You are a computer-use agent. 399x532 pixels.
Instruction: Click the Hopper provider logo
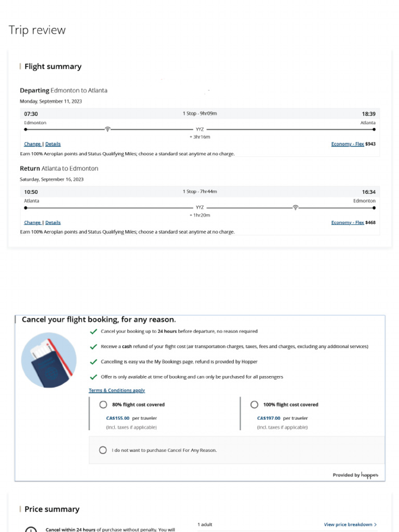369,475
